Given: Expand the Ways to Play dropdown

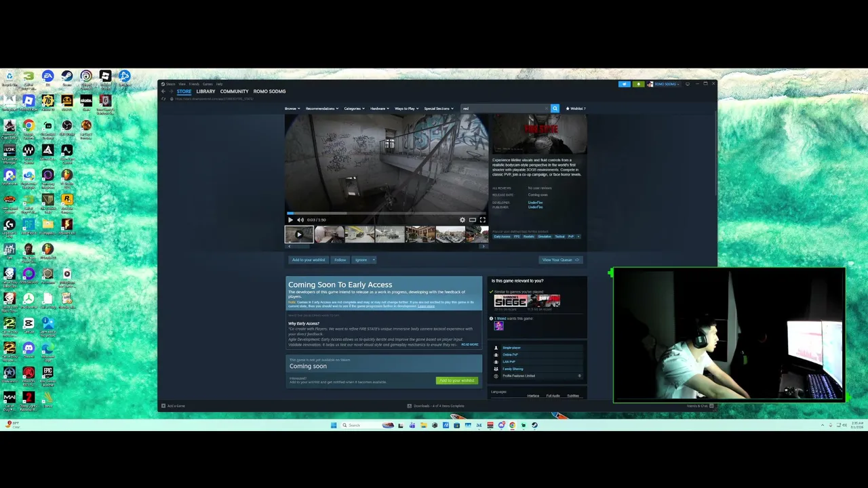Looking at the screenshot, I should pyautogui.click(x=406, y=108).
